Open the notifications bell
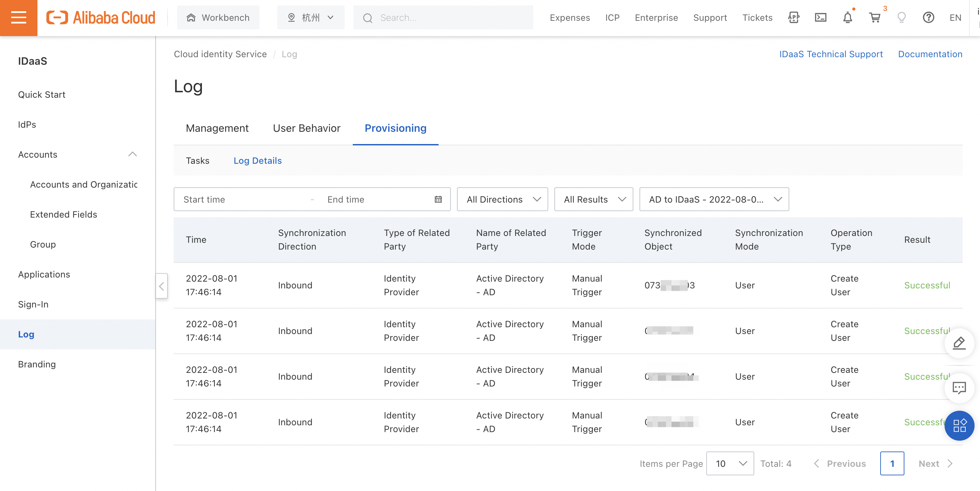Viewport: 980px width, 491px height. click(848, 17)
